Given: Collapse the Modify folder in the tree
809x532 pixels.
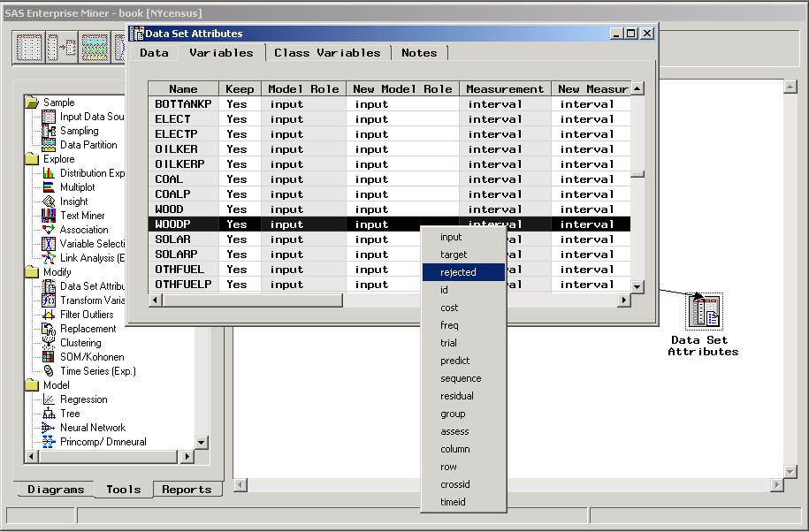Looking at the screenshot, I should 32,272.
